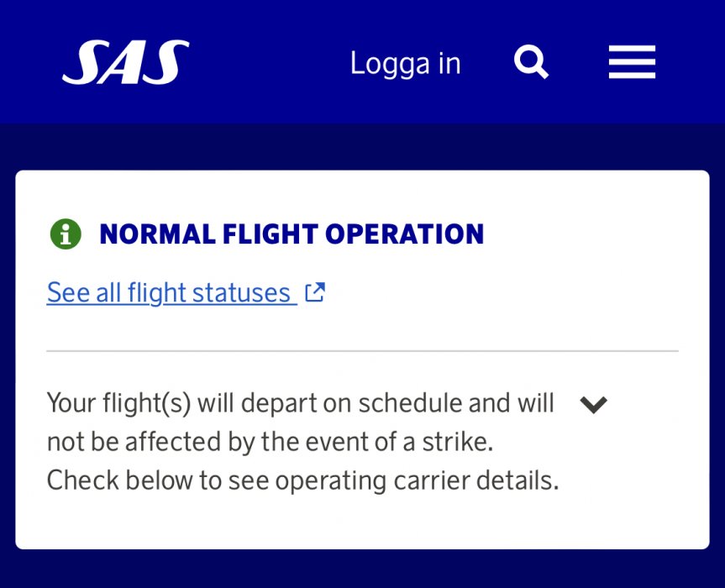
Task: Go to homepage via SAS wordmark
Action: coord(126,63)
